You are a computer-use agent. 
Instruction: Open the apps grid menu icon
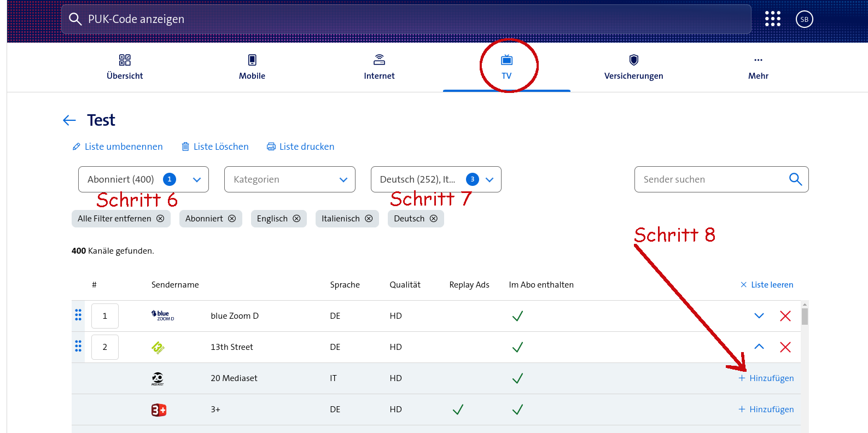(x=772, y=19)
